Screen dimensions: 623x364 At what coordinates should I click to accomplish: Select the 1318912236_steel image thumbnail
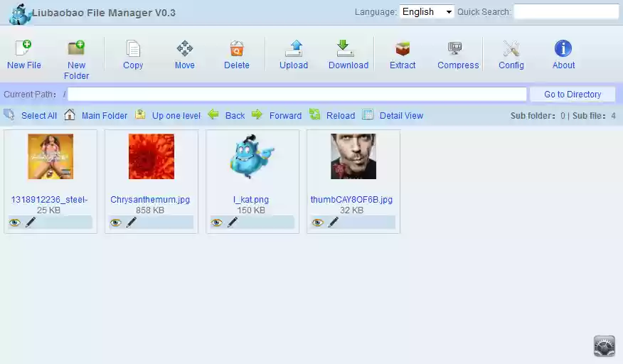point(50,156)
